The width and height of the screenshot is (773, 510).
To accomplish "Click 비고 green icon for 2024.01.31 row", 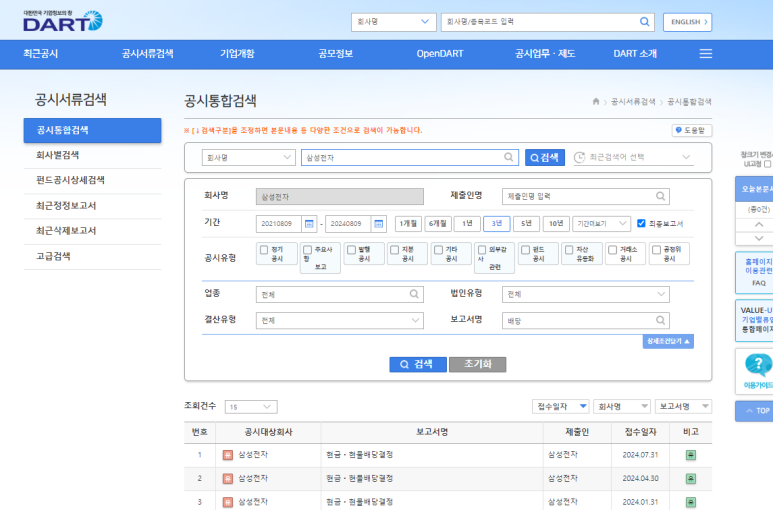I will pyautogui.click(x=691, y=502).
